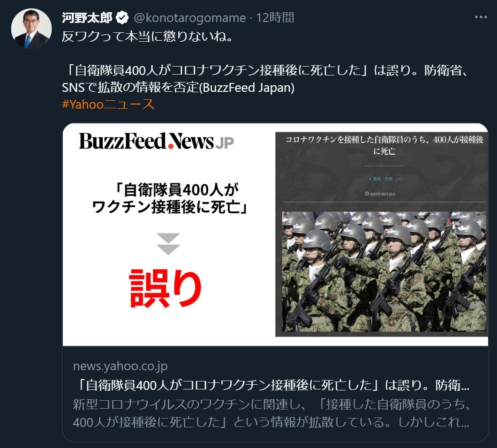Click the tweet text 反ワクって本当に懲りないね
The height and width of the screenshot is (448, 497).
coord(147,37)
